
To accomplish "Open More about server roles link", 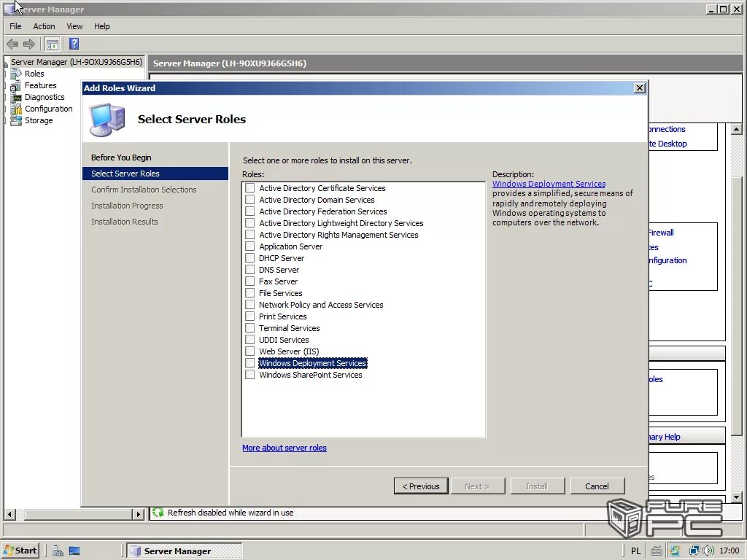I will coord(285,448).
